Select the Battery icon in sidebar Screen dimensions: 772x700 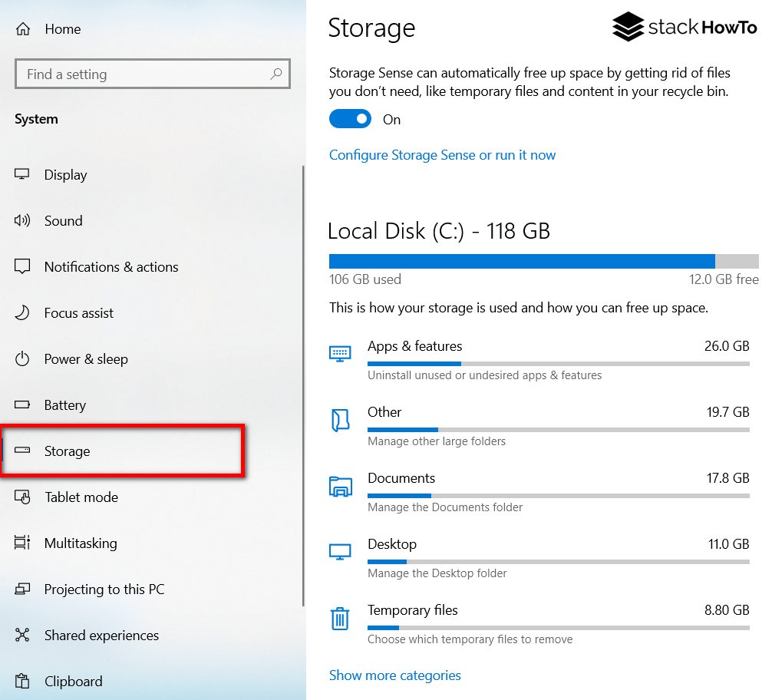click(x=22, y=404)
